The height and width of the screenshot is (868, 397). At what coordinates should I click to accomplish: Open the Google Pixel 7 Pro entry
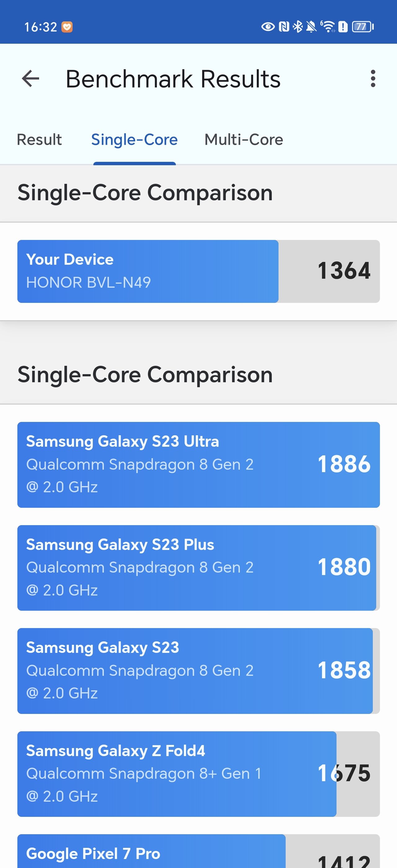(198, 851)
